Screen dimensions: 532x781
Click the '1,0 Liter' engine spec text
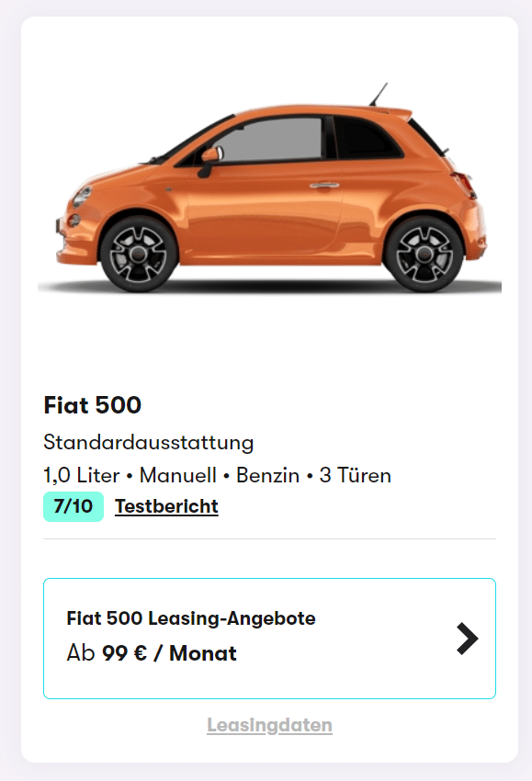[x=82, y=475]
